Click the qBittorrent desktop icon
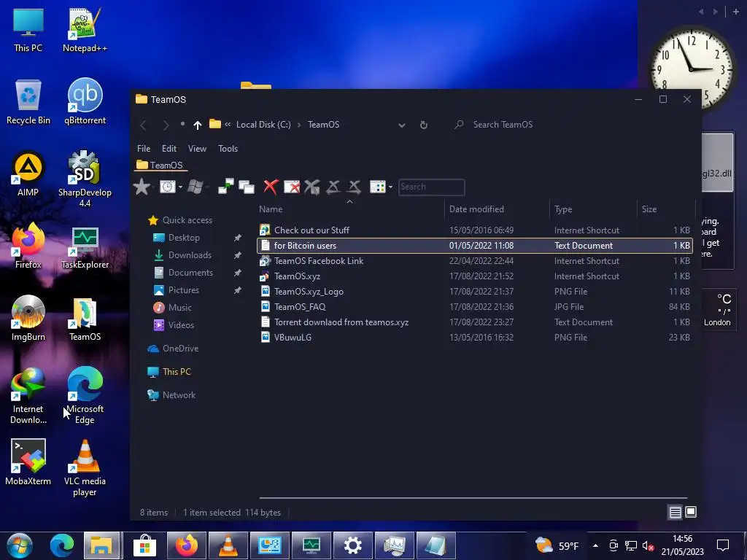This screenshot has height=560, width=747. point(85,101)
